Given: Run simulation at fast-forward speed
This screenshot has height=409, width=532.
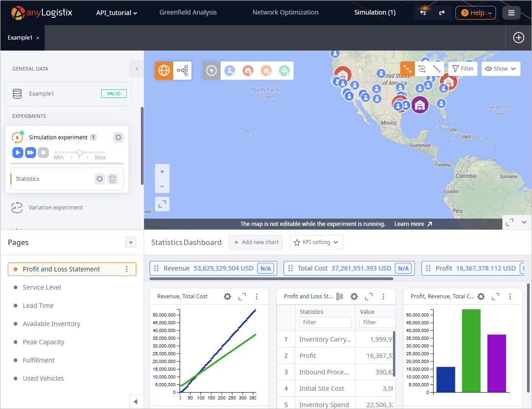Looking at the screenshot, I should point(30,153).
